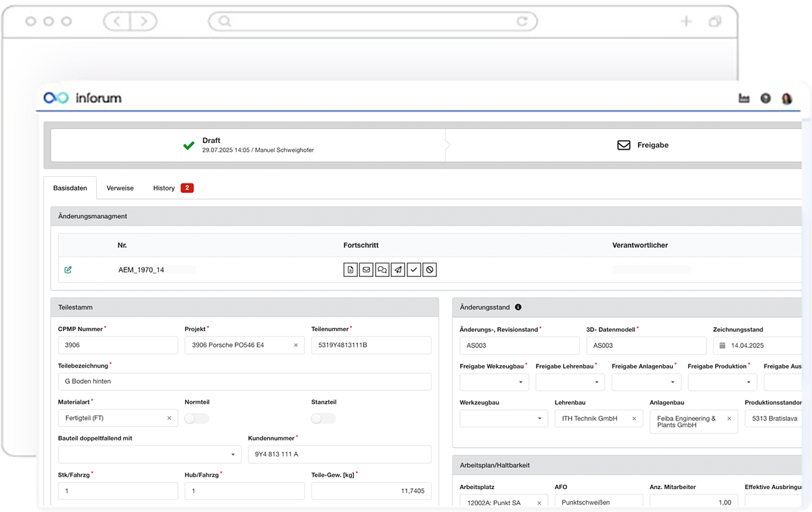Click the checkmark icon under Fortschritt
This screenshot has height=512, width=812.
click(414, 270)
